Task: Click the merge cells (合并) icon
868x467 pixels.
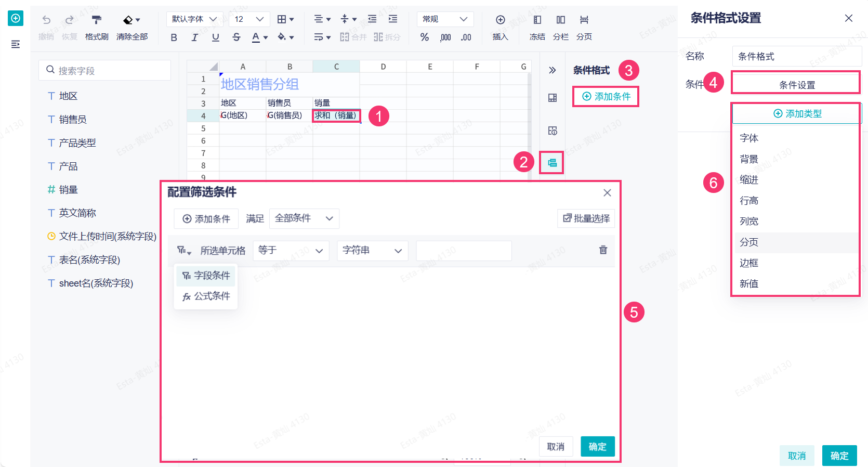Action: click(345, 37)
